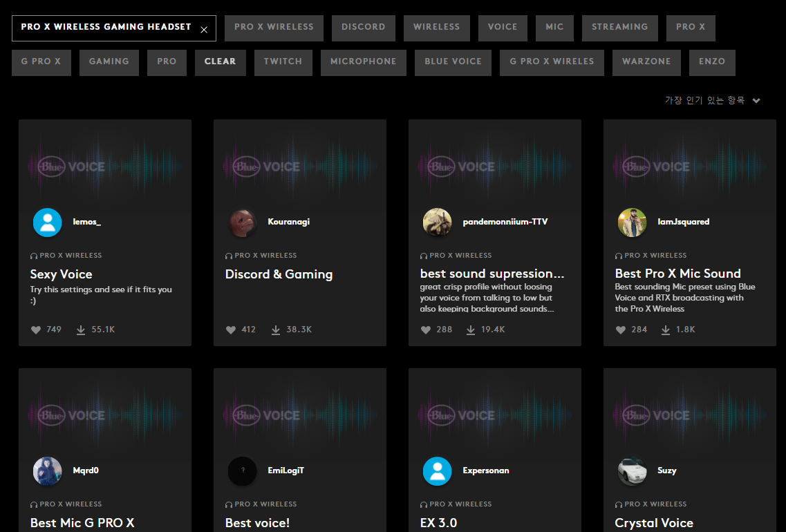Download the Discord & Gaming preset

click(x=276, y=330)
